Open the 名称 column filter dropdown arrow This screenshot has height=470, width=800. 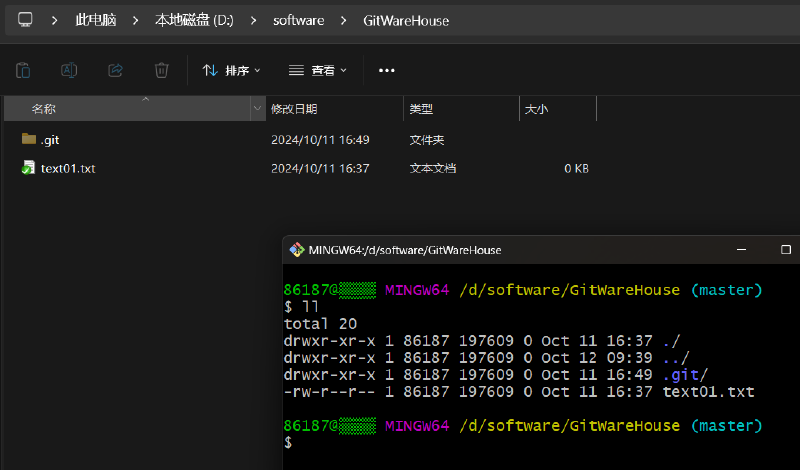[x=258, y=108]
